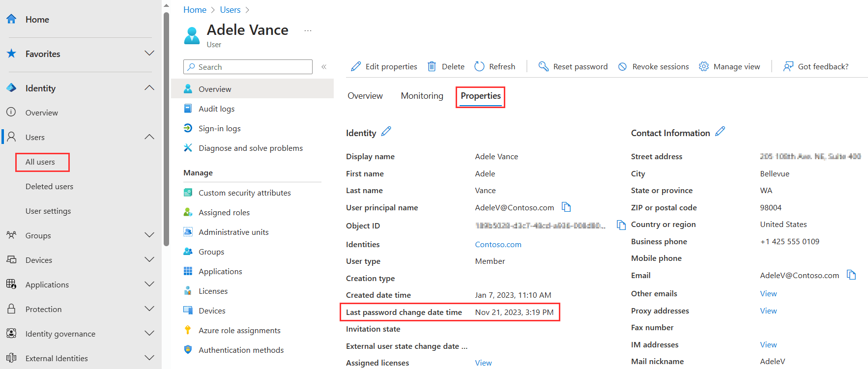
Task: Switch to the Monitoring tab
Action: [x=422, y=96]
